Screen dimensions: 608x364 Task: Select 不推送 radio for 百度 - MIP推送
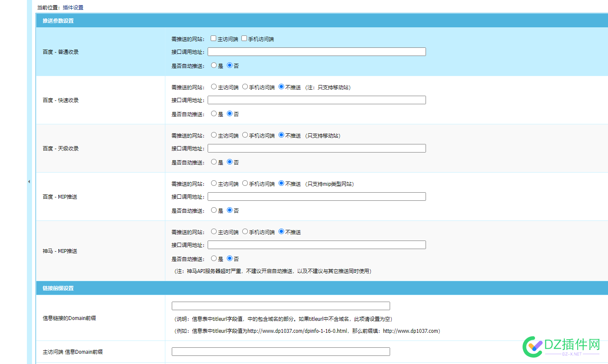point(281,183)
